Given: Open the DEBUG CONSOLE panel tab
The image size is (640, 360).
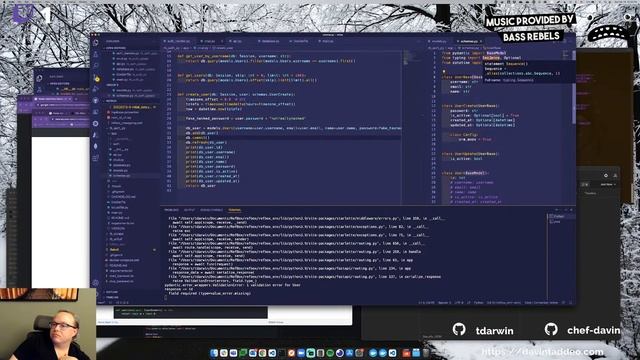Looking at the screenshot, I should (x=211, y=210).
